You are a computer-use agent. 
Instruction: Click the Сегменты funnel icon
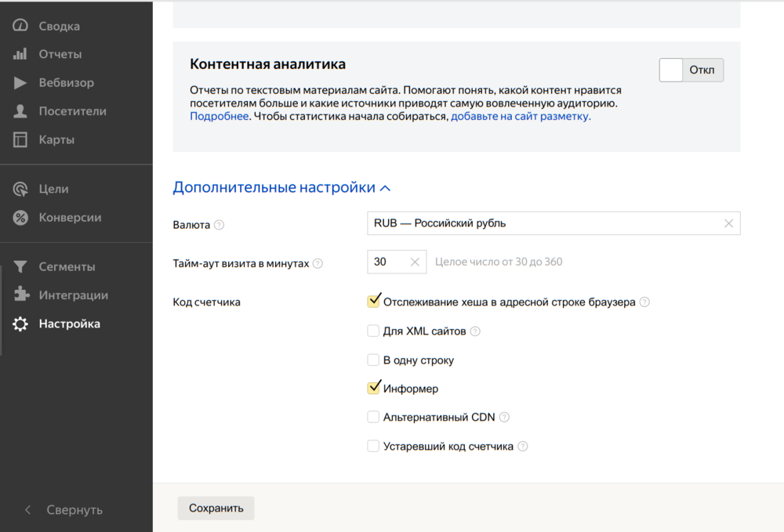20,267
